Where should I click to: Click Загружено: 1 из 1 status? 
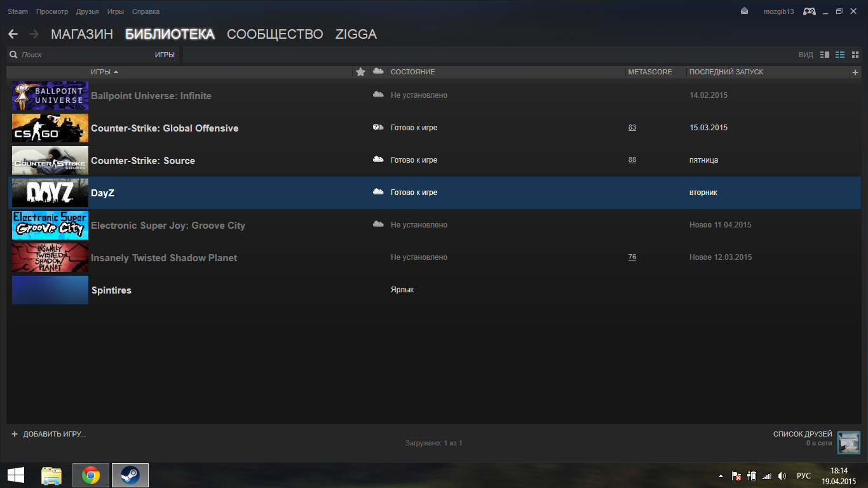434,443
